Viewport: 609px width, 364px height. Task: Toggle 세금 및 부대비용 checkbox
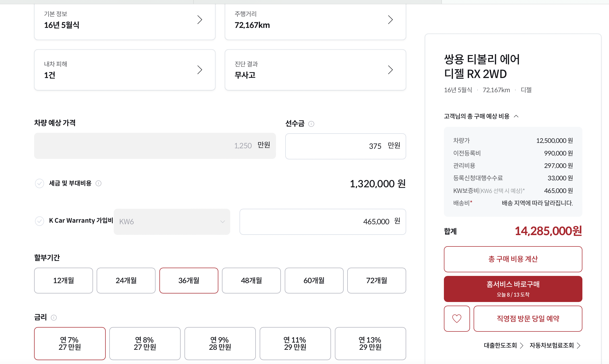(x=40, y=183)
